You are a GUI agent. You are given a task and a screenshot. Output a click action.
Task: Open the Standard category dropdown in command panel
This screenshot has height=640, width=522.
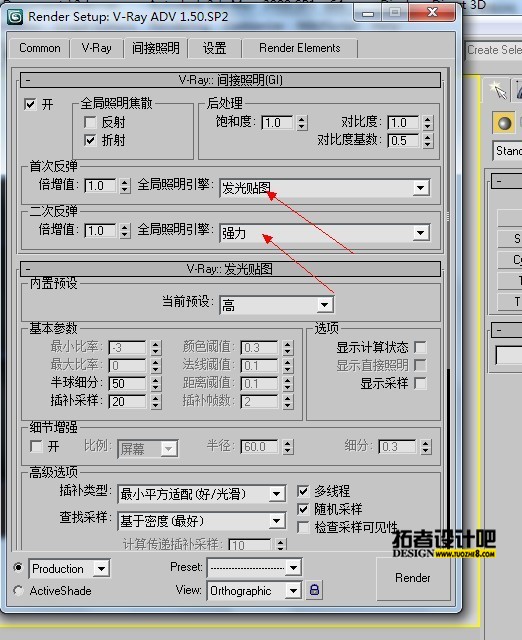(x=507, y=151)
